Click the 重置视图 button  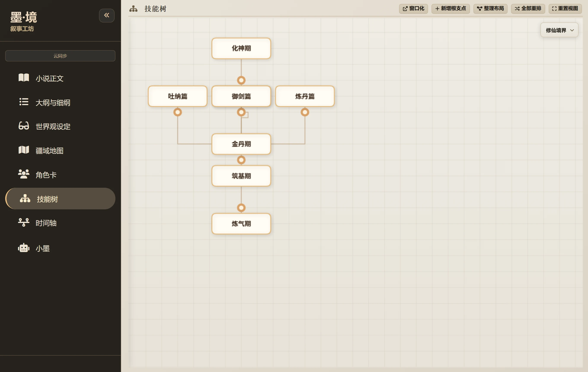565,9
